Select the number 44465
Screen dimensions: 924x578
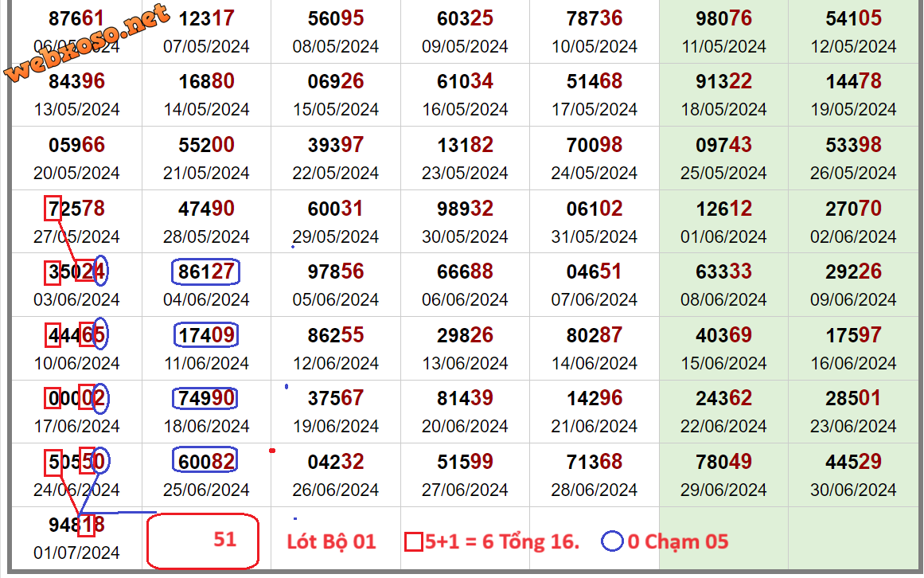point(76,335)
